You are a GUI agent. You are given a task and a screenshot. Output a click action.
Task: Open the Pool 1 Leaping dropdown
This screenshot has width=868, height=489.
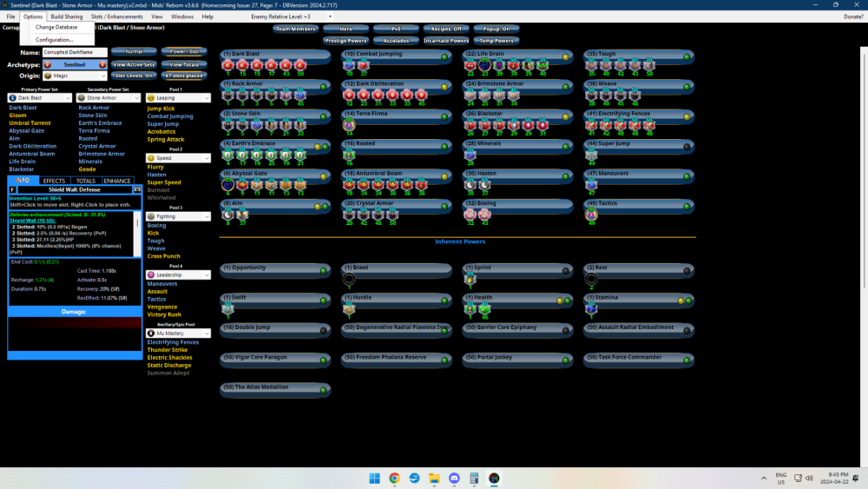[178, 98]
